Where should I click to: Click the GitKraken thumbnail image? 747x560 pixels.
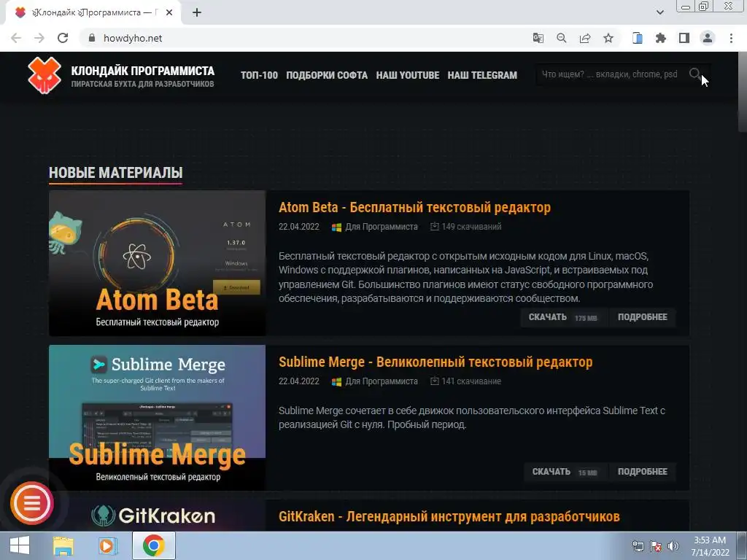point(158,516)
